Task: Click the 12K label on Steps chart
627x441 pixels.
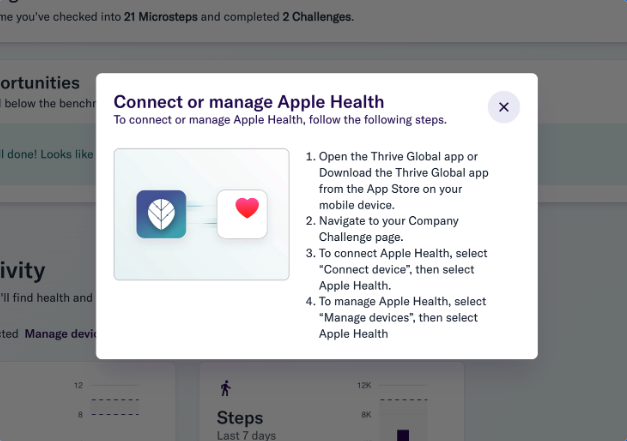Action: pos(364,385)
